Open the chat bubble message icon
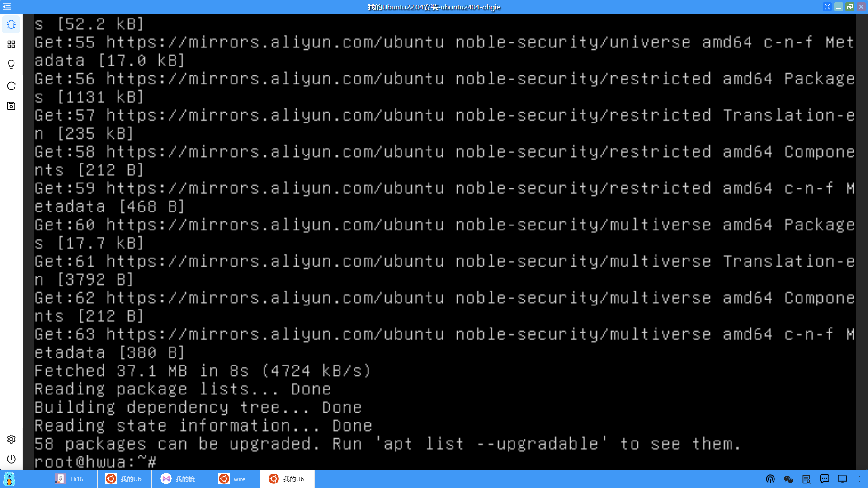Image resolution: width=868 pixels, height=488 pixels. pos(825,479)
